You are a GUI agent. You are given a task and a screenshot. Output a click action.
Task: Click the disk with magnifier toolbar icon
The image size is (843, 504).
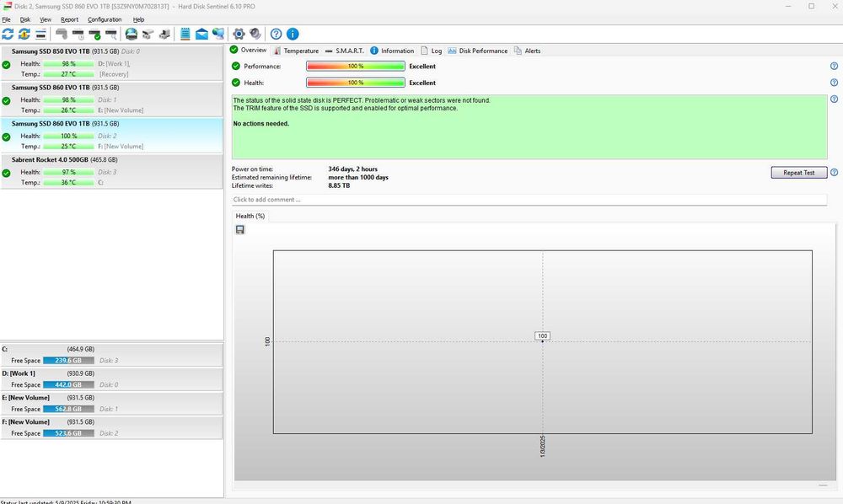[x=111, y=34]
